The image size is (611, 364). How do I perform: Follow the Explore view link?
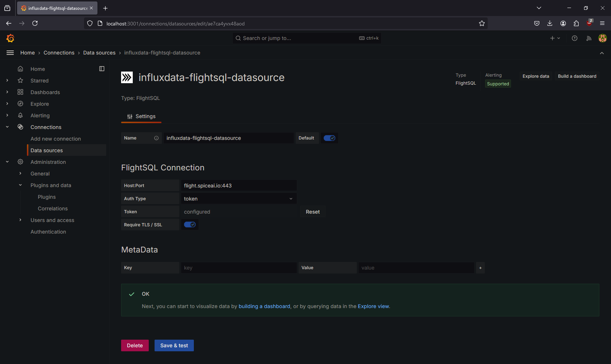click(373, 306)
